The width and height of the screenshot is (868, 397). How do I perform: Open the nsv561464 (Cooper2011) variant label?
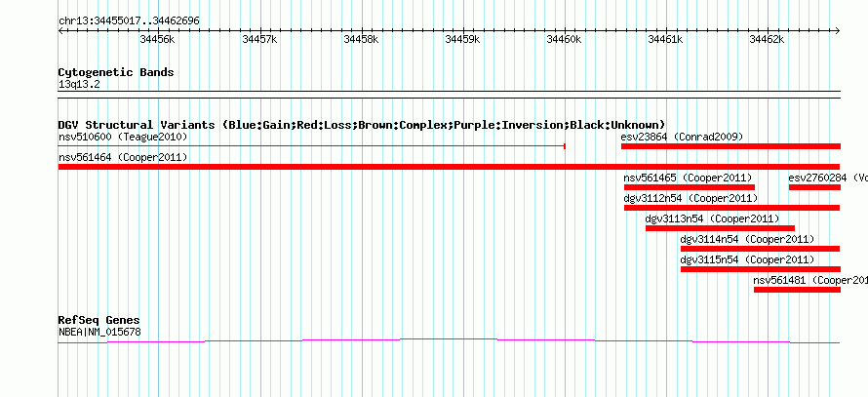click(123, 158)
